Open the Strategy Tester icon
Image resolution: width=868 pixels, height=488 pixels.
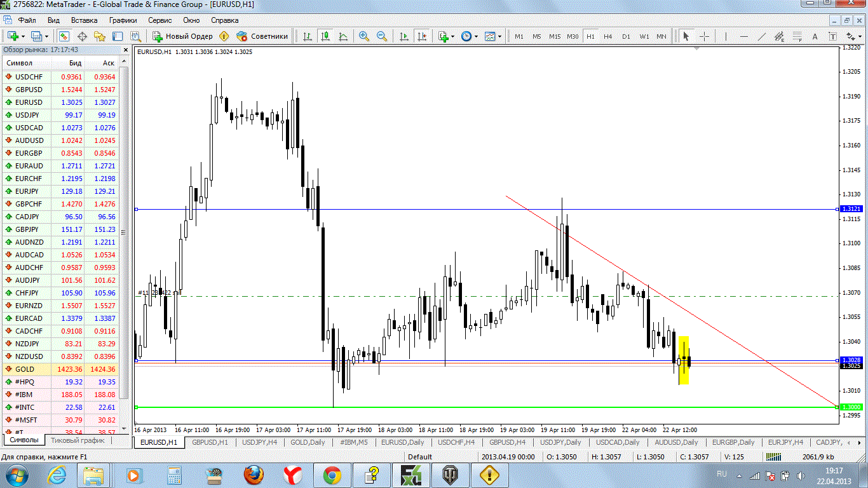click(135, 36)
